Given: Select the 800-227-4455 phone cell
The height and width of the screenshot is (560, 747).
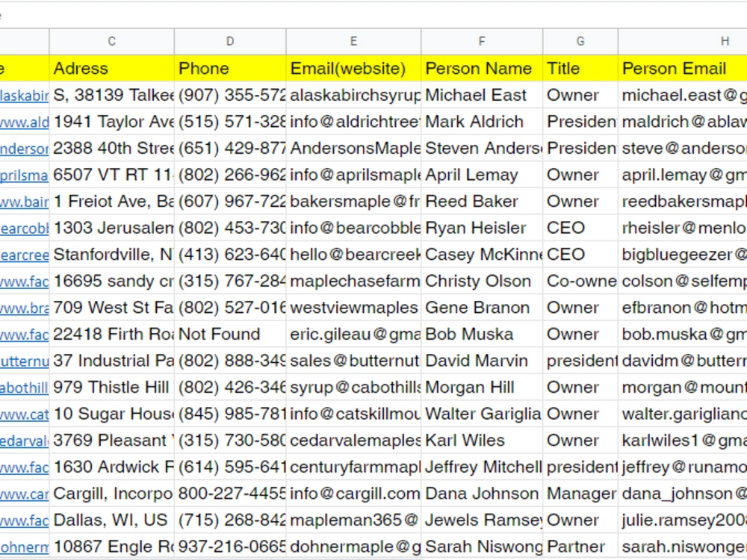Looking at the screenshot, I should (230, 494).
